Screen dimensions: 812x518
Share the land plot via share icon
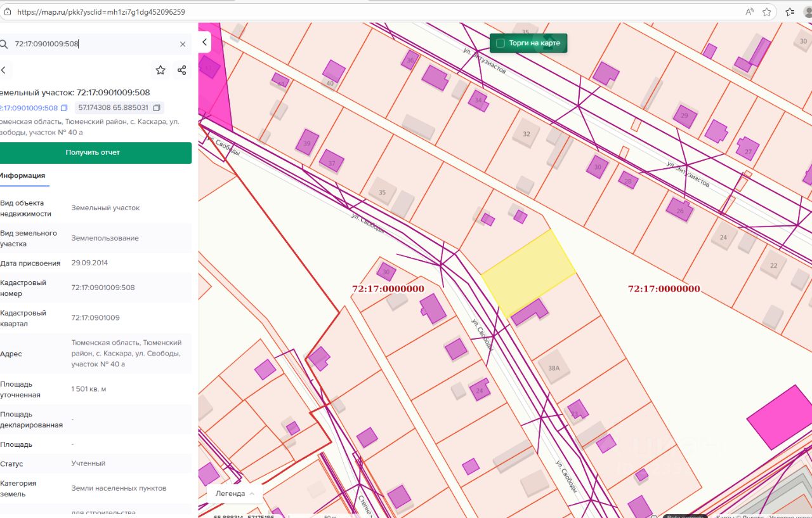[x=181, y=70]
